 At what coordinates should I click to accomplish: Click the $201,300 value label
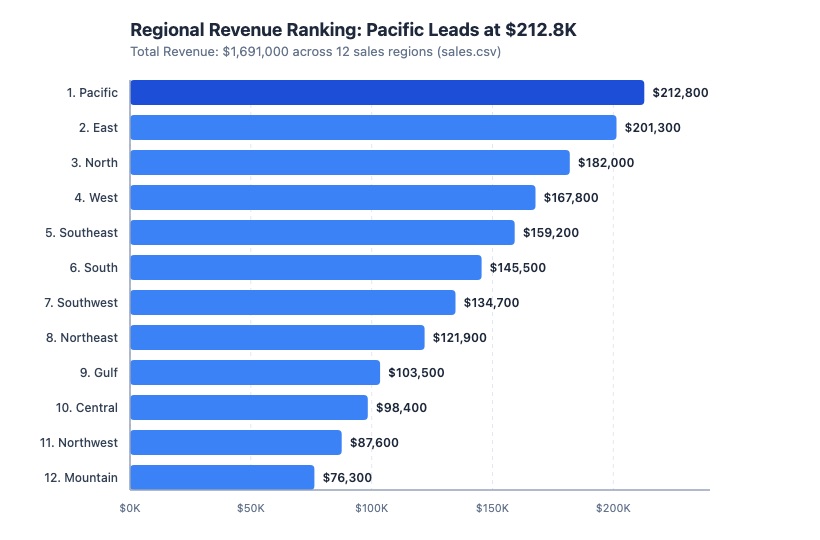653,128
